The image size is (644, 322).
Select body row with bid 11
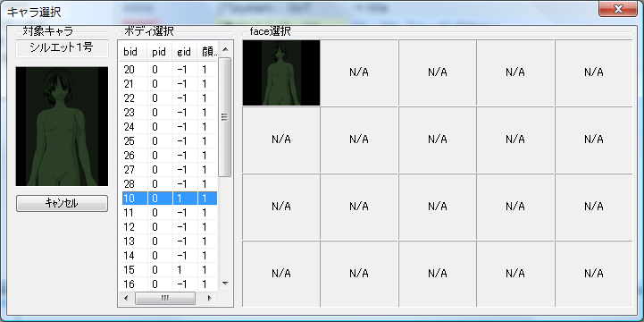(169, 213)
